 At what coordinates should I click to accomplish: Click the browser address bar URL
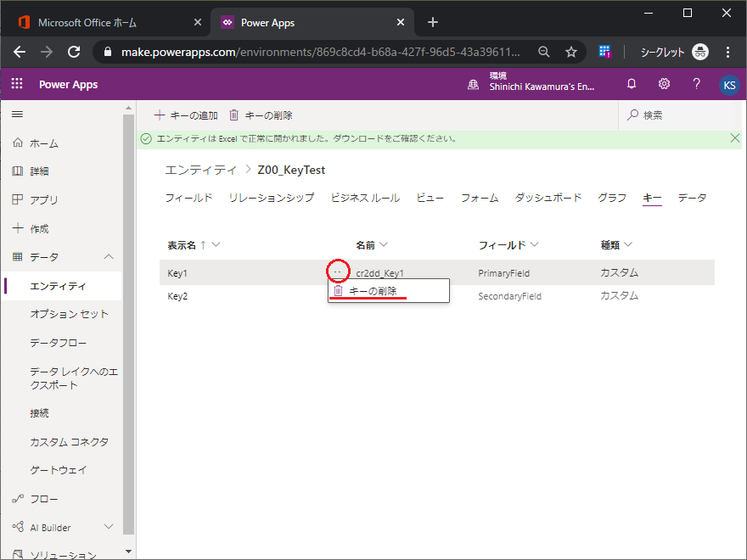pyautogui.click(x=320, y=52)
